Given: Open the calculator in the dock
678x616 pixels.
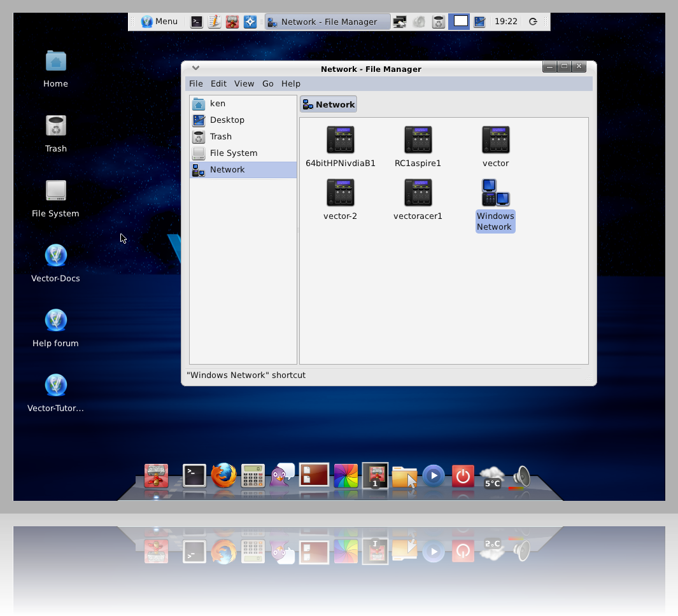Looking at the screenshot, I should 253,475.
